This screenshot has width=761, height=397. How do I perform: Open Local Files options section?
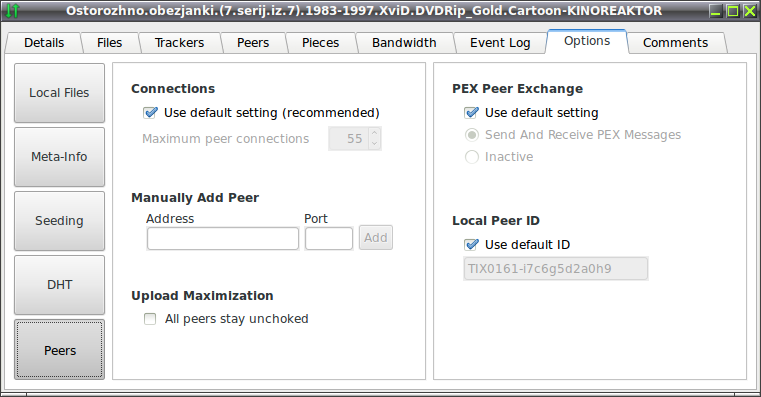(59, 93)
